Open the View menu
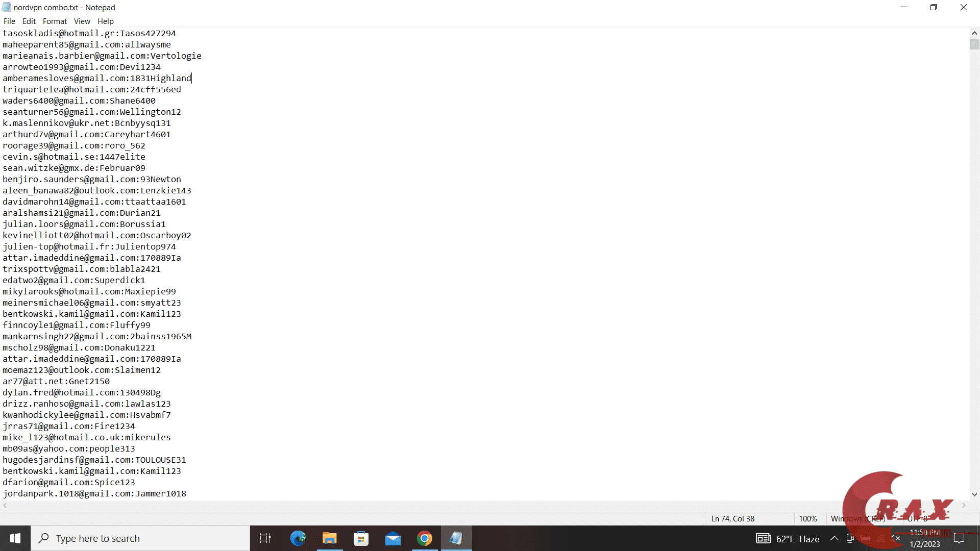Screen dimensions: 980x551 (82, 21)
